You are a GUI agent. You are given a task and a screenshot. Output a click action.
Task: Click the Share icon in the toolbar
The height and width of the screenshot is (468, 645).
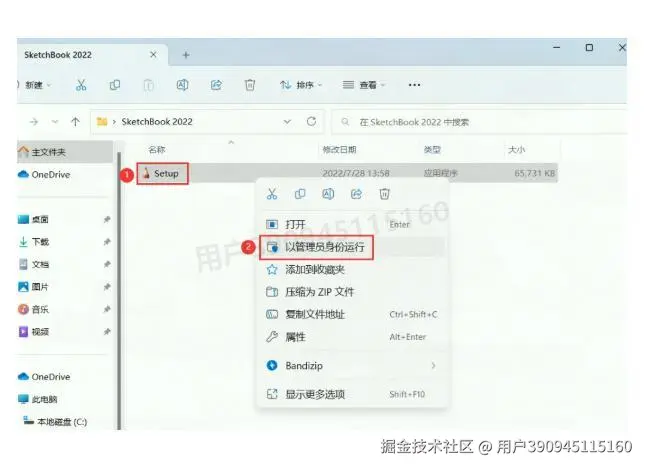pyautogui.click(x=216, y=85)
